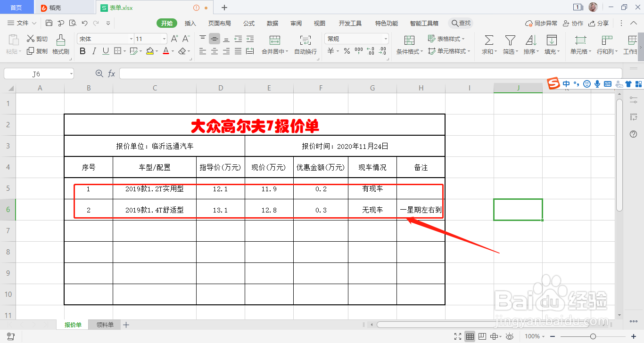Switch to the 数据 ribbon tab

coord(272,23)
